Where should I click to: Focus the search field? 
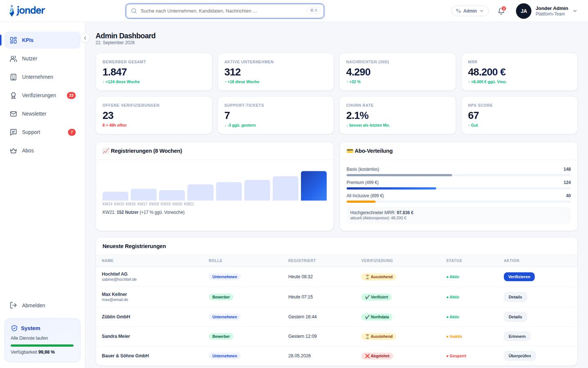click(x=225, y=11)
